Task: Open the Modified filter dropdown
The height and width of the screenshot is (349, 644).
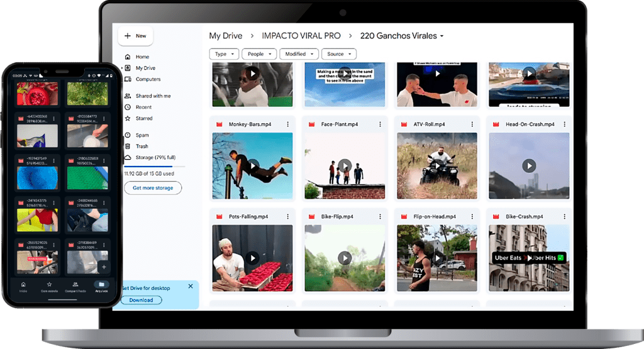Action: [x=299, y=54]
